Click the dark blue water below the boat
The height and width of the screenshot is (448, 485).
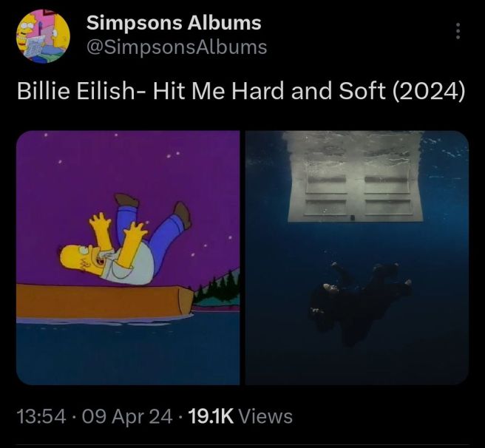(x=128, y=353)
